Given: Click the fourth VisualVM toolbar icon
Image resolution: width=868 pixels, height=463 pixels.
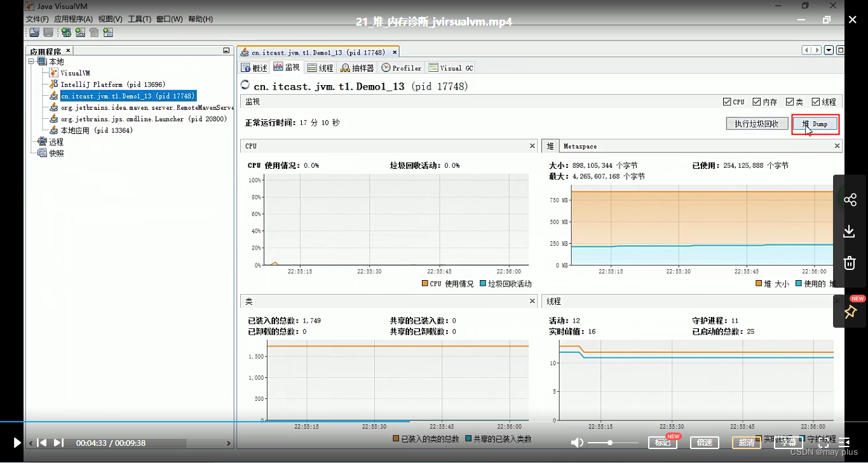Looking at the screenshot, I should click(x=80, y=32).
